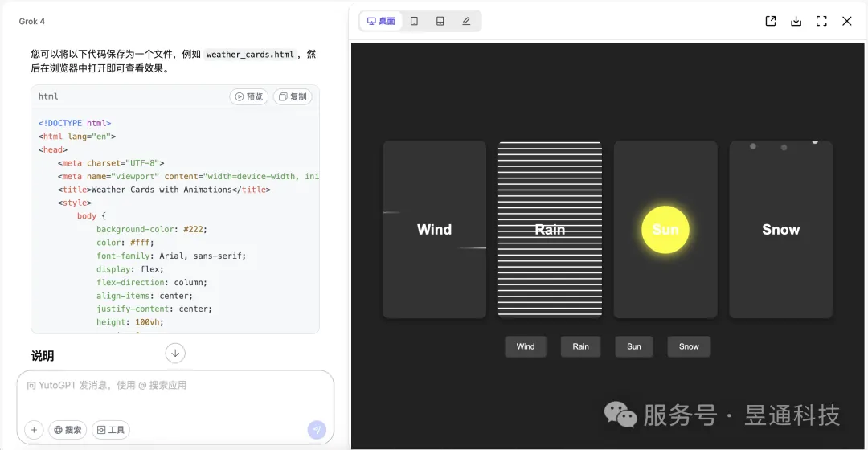
Task: Enter fullscreen preview icon
Action: (821, 21)
